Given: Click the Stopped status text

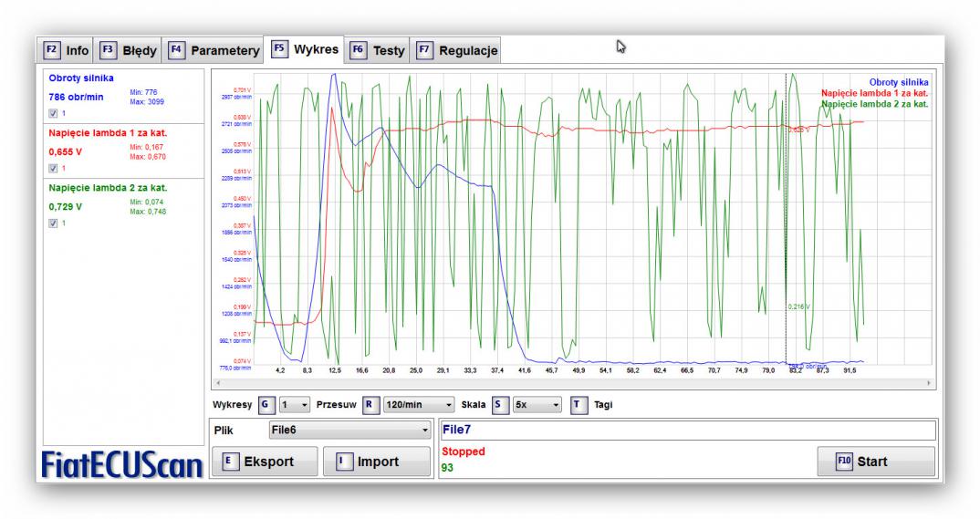Looking at the screenshot, I should pyautogui.click(x=464, y=452).
